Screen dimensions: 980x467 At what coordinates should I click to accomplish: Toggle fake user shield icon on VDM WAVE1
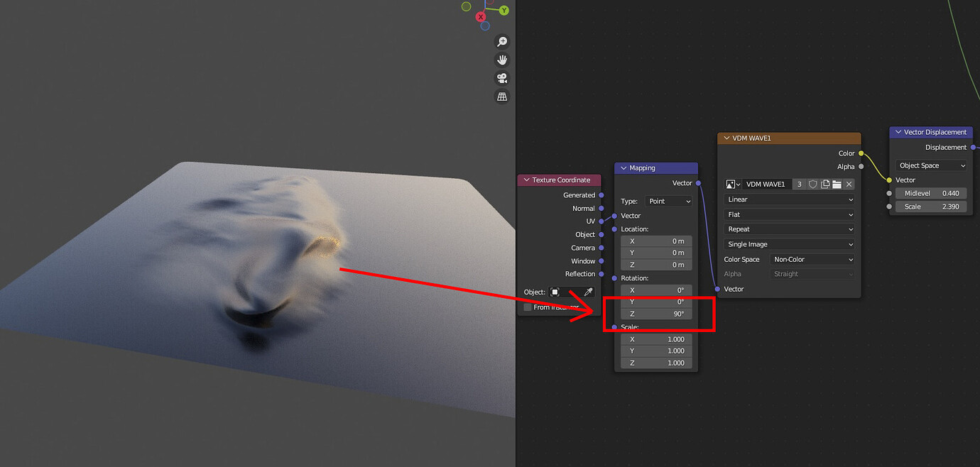pos(813,184)
